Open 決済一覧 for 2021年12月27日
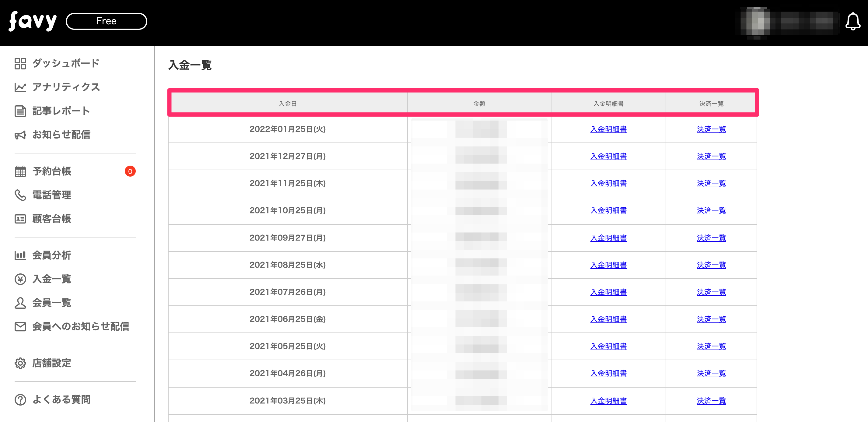The width and height of the screenshot is (868, 422). pos(711,156)
